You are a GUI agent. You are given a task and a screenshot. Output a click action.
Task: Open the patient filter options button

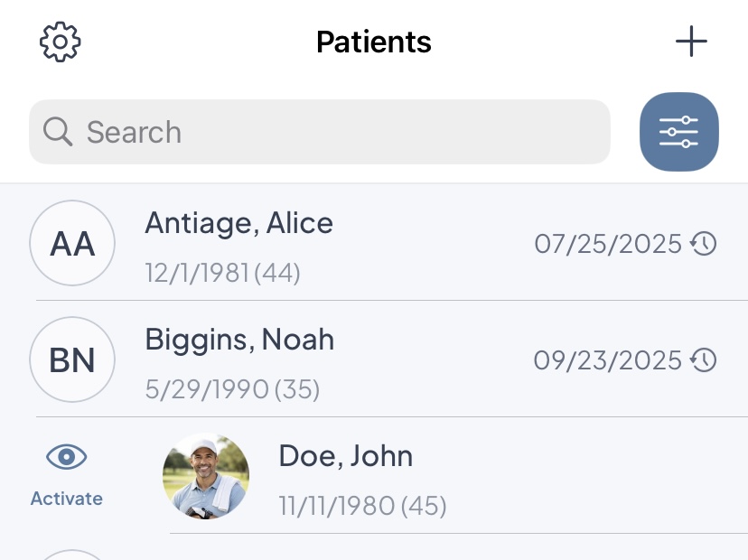click(x=679, y=132)
